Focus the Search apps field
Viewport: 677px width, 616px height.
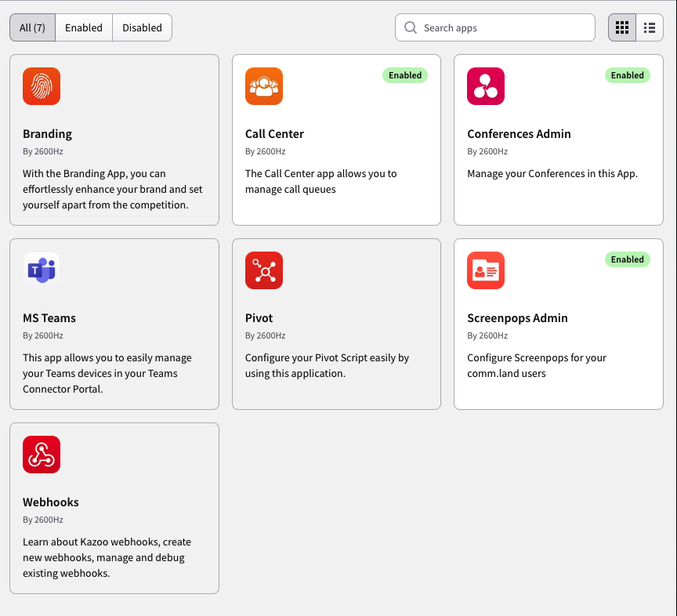(x=494, y=27)
